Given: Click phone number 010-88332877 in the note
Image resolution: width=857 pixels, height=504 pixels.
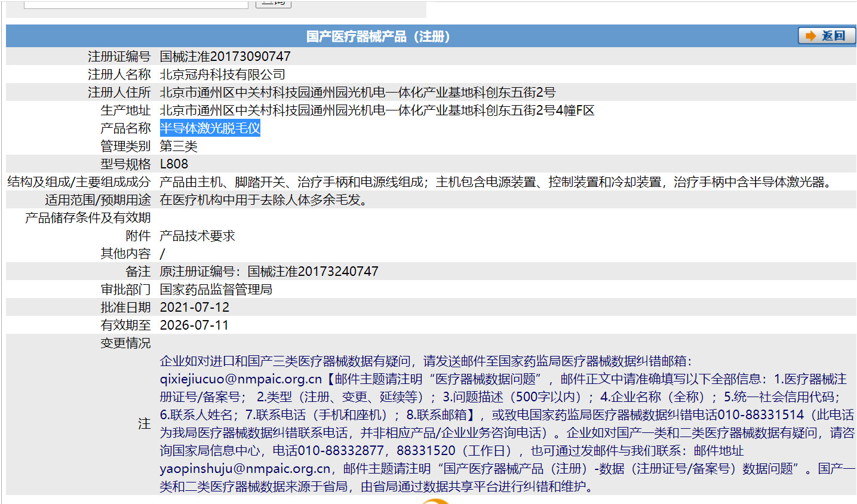Looking at the screenshot, I should coord(340,450).
